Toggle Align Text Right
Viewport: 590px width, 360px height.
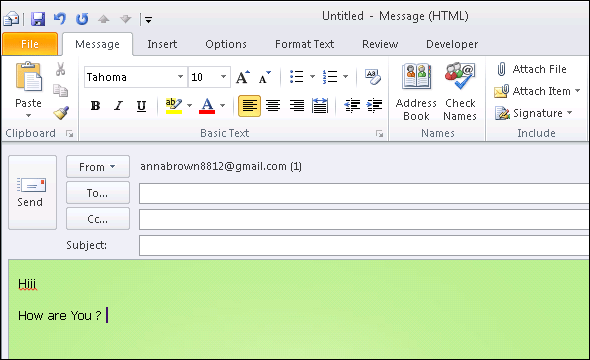[297, 106]
